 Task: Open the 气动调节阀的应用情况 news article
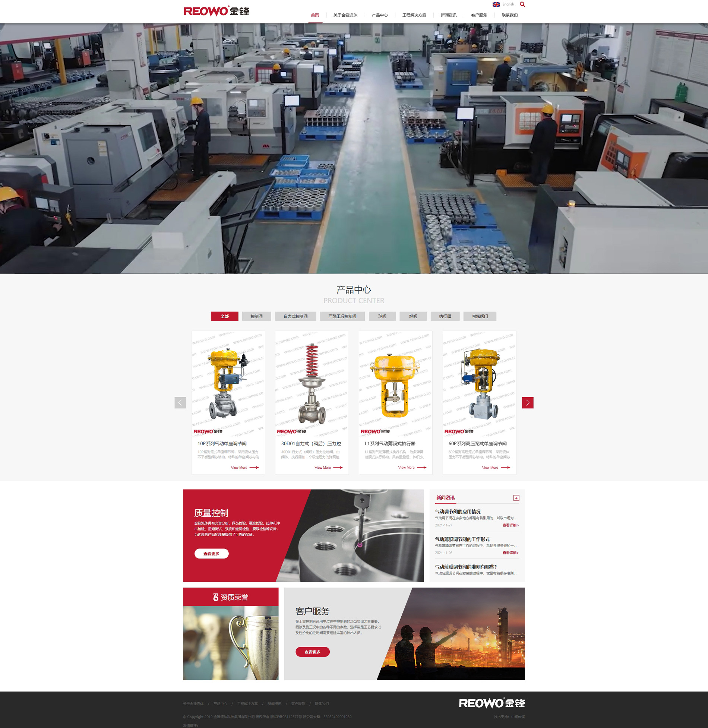[x=458, y=512]
